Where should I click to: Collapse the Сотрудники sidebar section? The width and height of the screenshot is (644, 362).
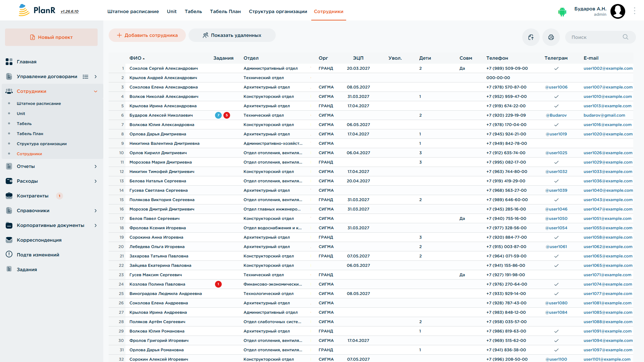[96, 92]
